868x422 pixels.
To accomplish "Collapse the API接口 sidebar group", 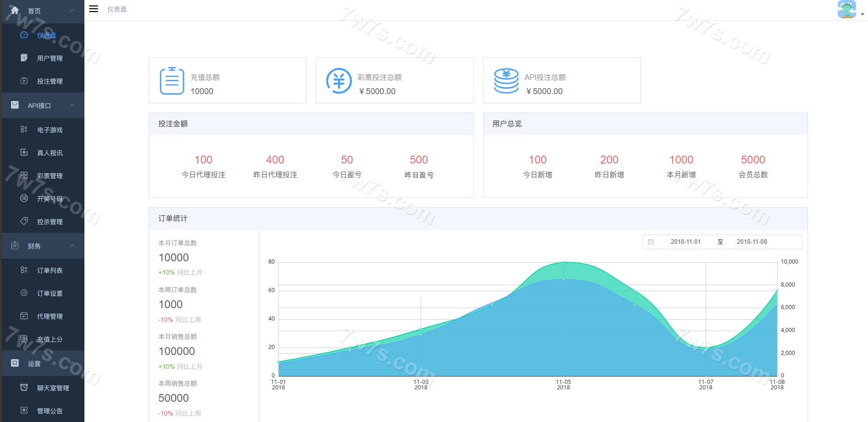I will [x=72, y=105].
